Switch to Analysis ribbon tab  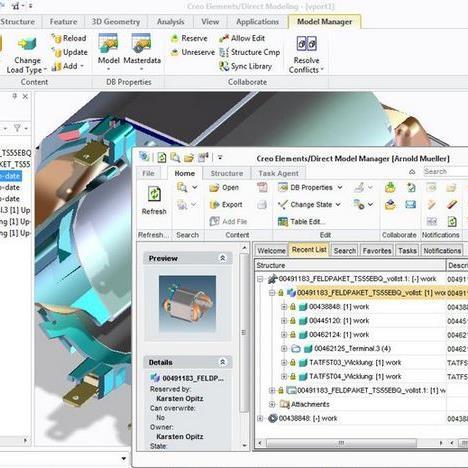point(170,22)
